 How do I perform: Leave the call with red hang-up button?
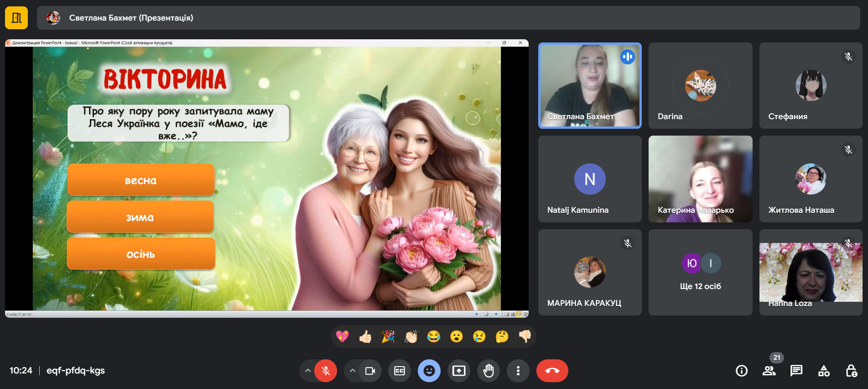pos(552,371)
